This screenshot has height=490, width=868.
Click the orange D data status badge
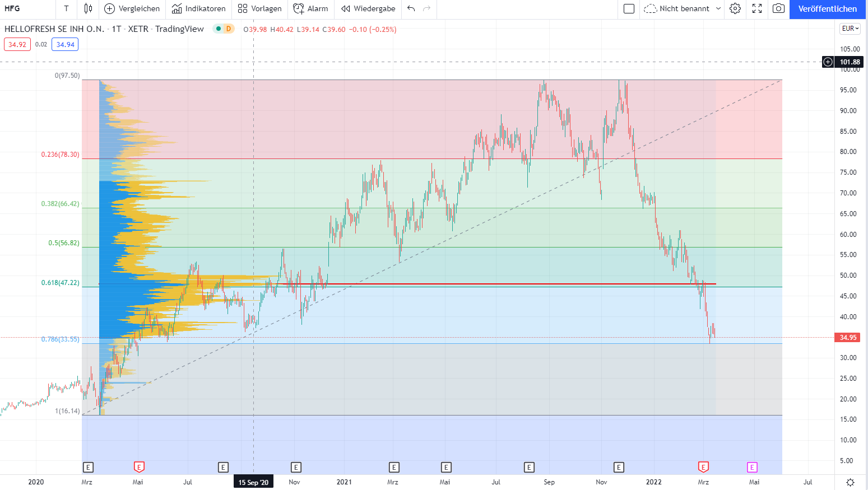pyautogui.click(x=229, y=29)
